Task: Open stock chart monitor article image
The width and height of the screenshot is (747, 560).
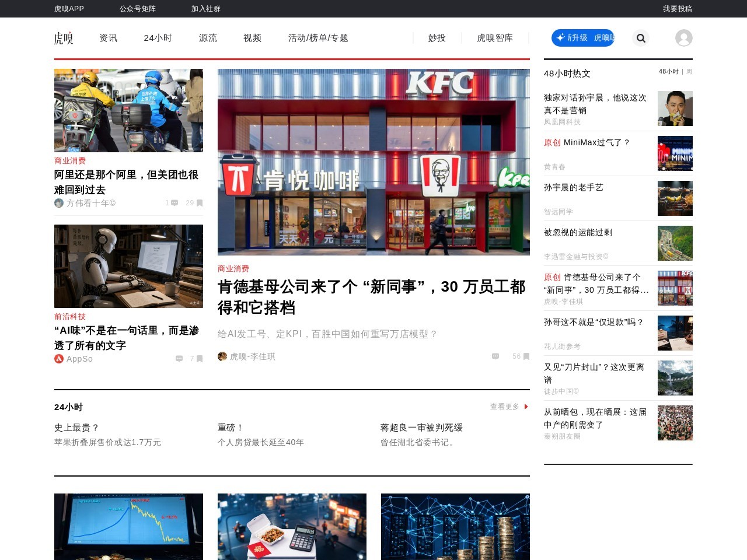Action: point(128,527)
